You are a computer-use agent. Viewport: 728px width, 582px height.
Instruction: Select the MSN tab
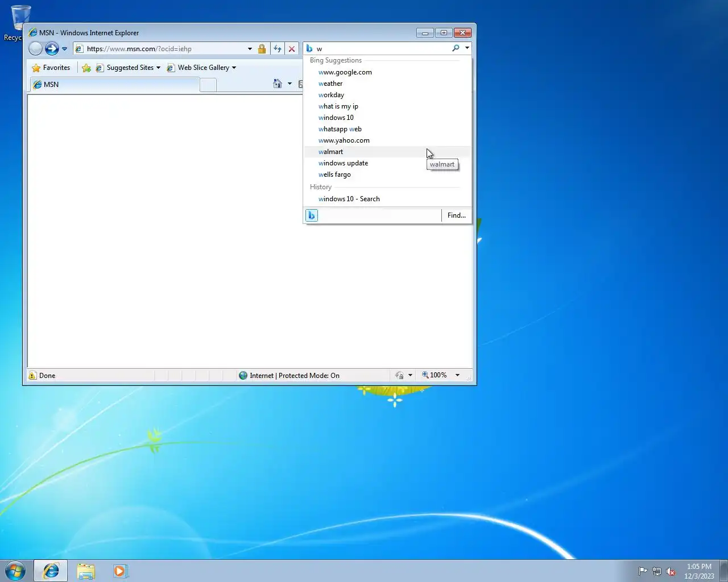(114, 85)
